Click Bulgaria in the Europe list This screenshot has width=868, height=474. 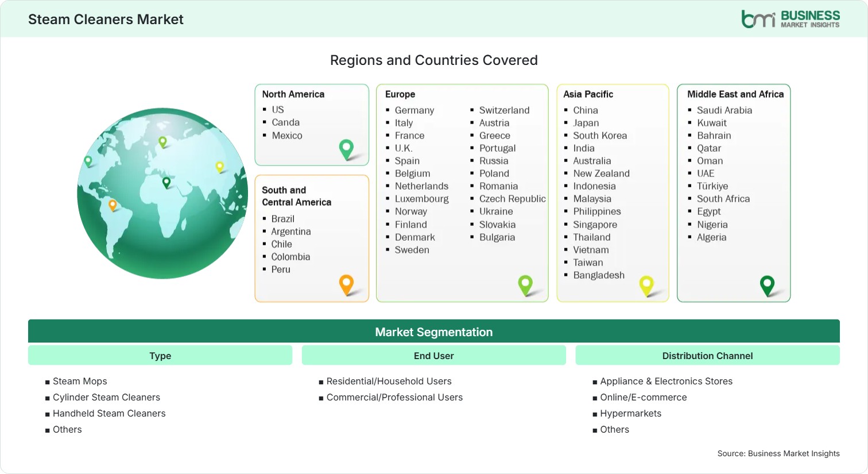[x=497, y=237]
